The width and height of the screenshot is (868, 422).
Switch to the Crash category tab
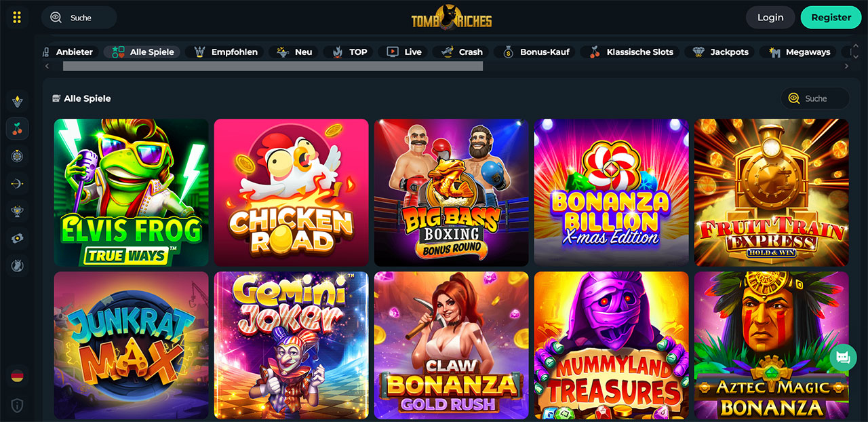(x=462, y=52)
